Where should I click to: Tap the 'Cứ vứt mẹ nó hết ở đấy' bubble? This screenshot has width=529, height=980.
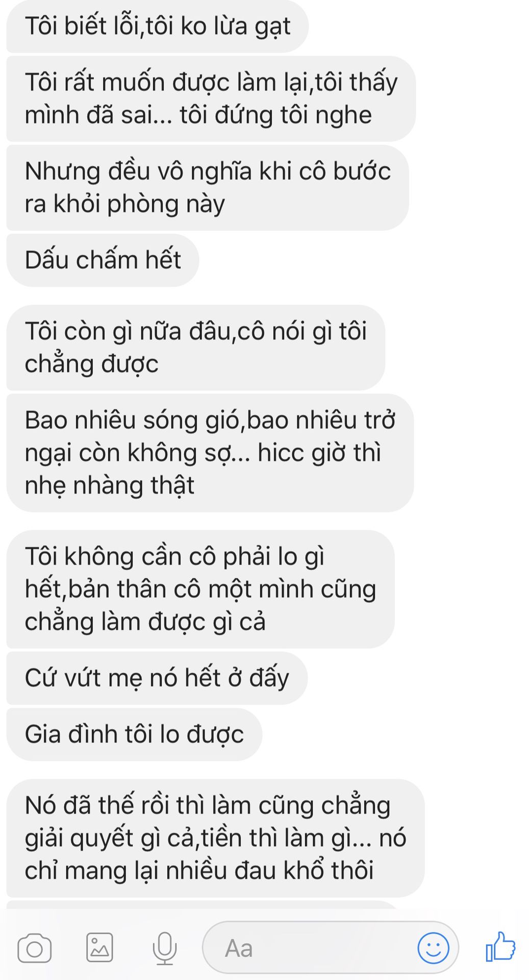[157, 678]
